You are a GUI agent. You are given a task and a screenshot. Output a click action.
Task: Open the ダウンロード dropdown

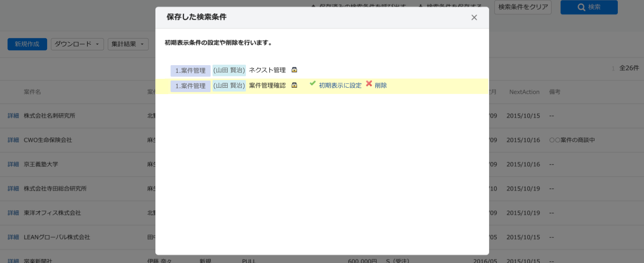[x=77, y=44]
